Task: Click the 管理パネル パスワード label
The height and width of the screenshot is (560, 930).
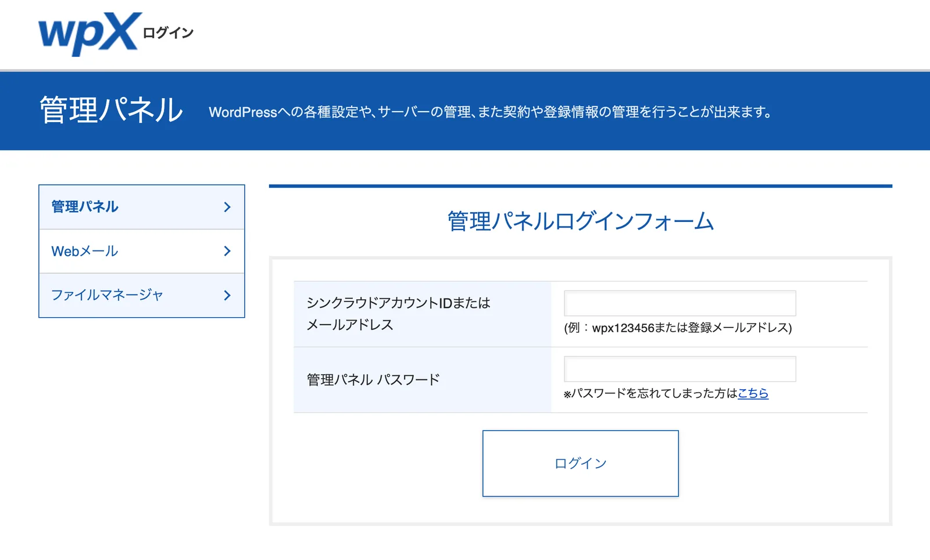Action: 373,380
